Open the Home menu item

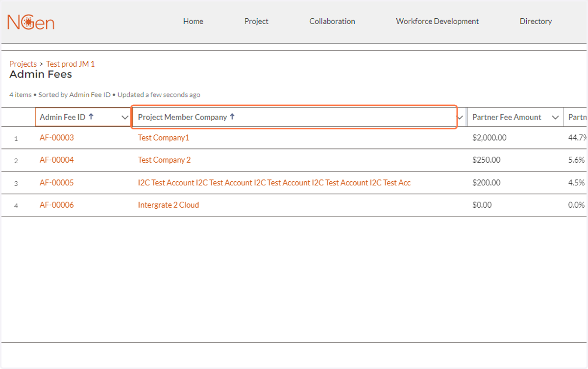click(x=193, y=21)
